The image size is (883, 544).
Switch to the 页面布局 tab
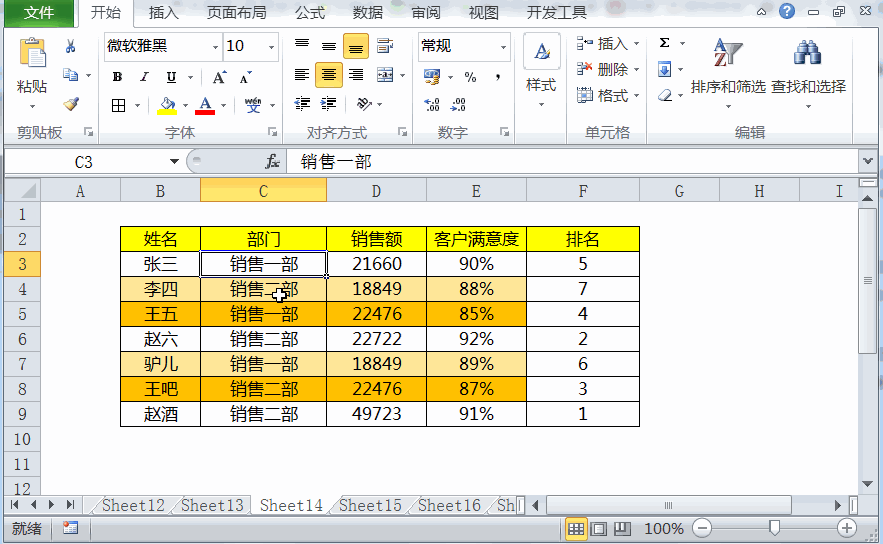tap(237, 12)
